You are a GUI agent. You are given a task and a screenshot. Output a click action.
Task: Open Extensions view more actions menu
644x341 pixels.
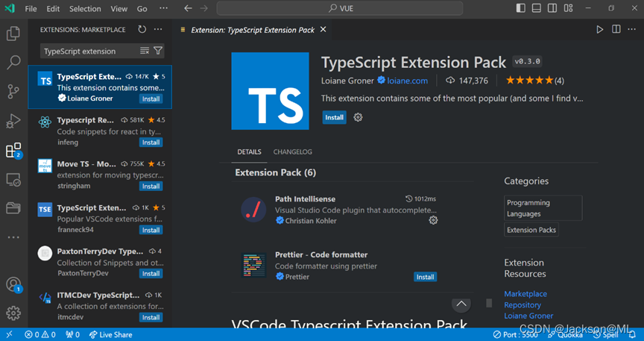click(x=158, y=30)
